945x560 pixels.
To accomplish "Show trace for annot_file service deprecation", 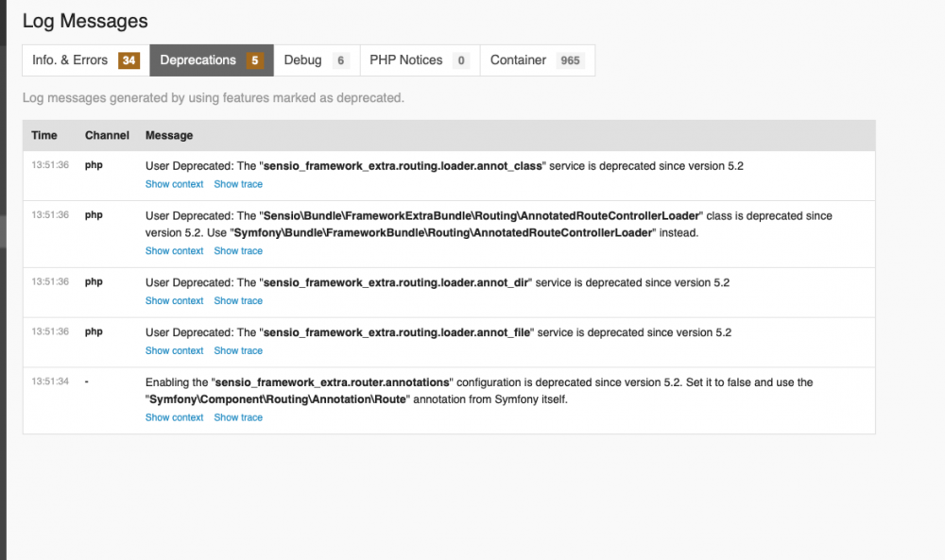I will pos(237,350).
